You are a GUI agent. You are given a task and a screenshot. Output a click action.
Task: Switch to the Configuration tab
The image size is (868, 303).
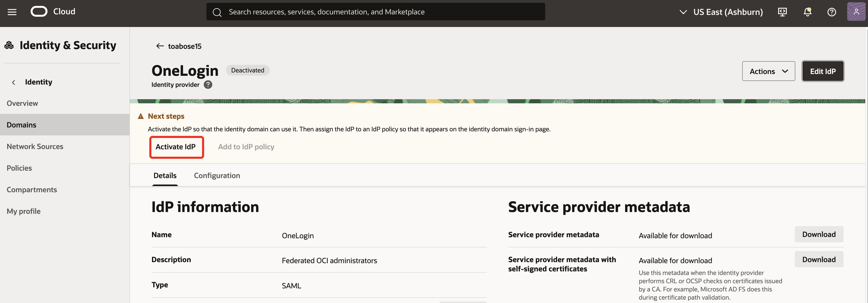[x=217, y=175]
